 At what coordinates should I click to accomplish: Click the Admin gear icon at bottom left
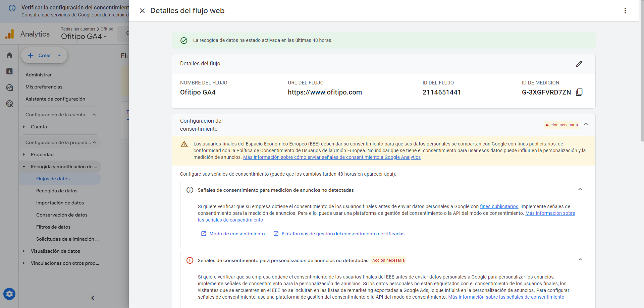pyautogui.click(x=9, y=294)
